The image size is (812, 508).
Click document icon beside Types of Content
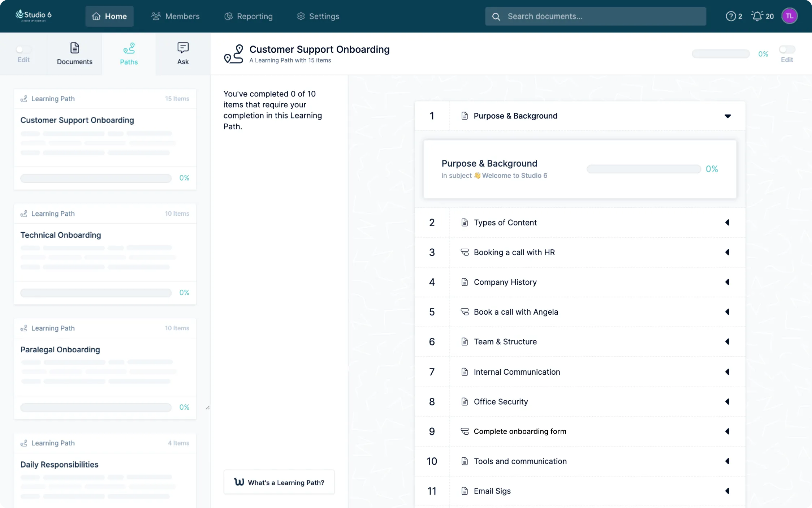pyautogui.click(x=465, y=223)
